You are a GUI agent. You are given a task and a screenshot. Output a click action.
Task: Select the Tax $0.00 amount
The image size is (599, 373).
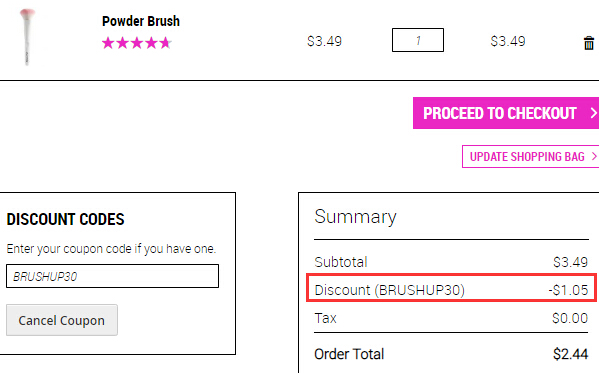coord(570,318)
